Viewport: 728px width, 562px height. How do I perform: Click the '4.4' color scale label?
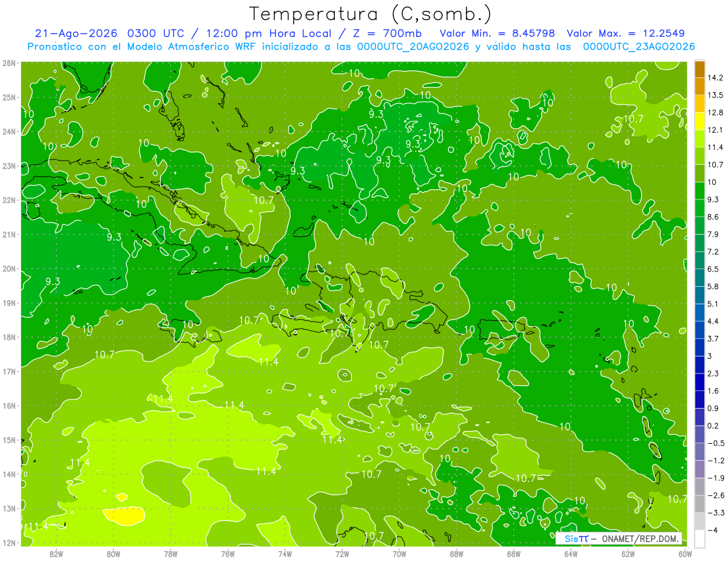tap(713, 321)
